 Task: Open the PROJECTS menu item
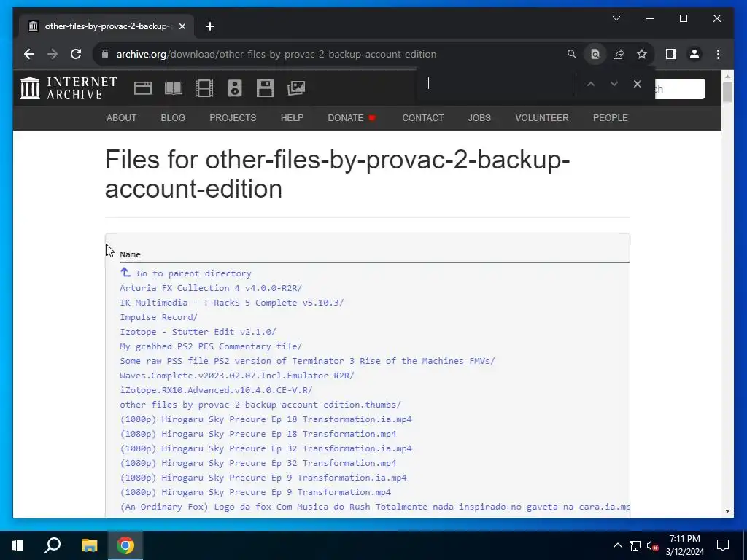click(x=233, y=118)
